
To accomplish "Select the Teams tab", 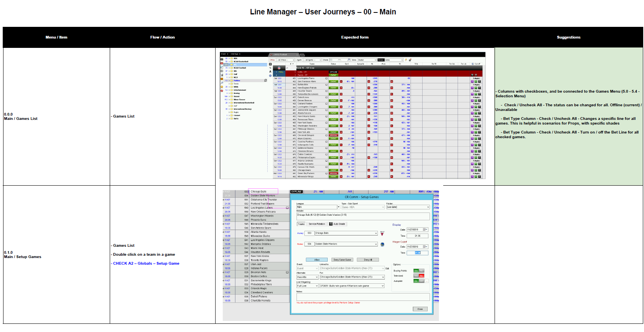I will pos(301,224).
